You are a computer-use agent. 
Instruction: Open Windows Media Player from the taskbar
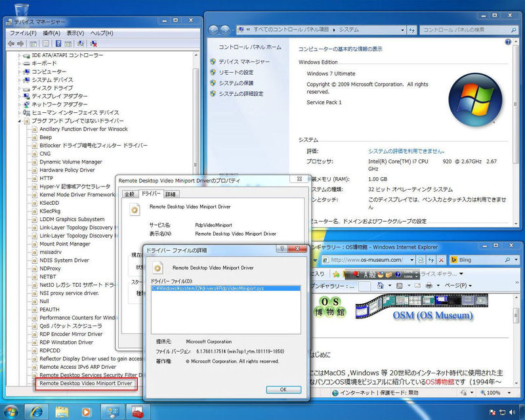tap(86, 411)
